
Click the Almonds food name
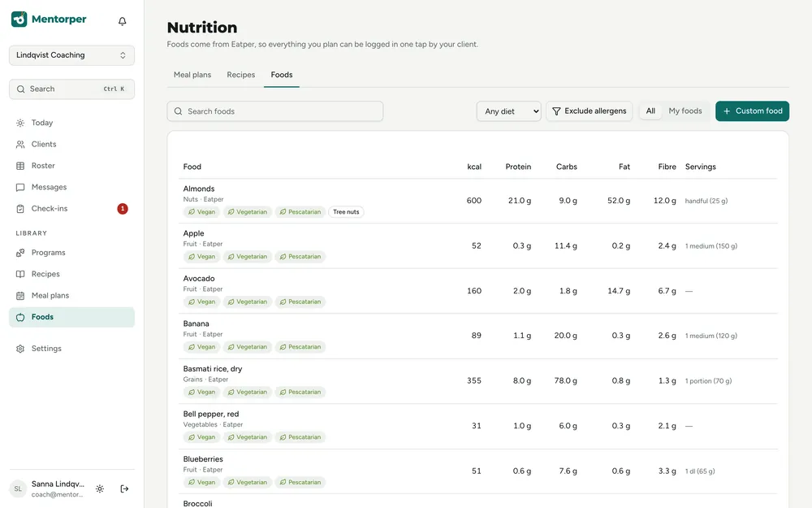pyautogui.click(x=199, y=189)
